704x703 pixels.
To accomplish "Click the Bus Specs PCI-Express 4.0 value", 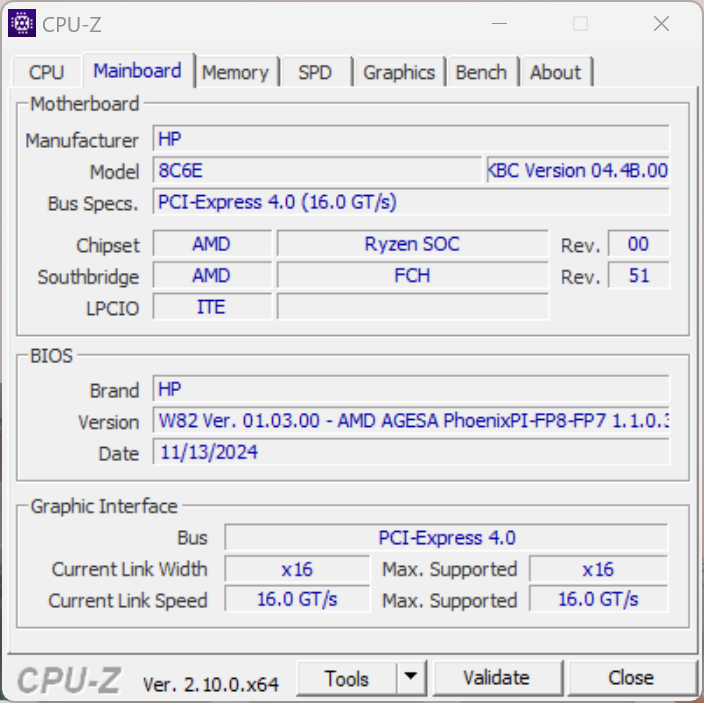I will click(411, 202).
